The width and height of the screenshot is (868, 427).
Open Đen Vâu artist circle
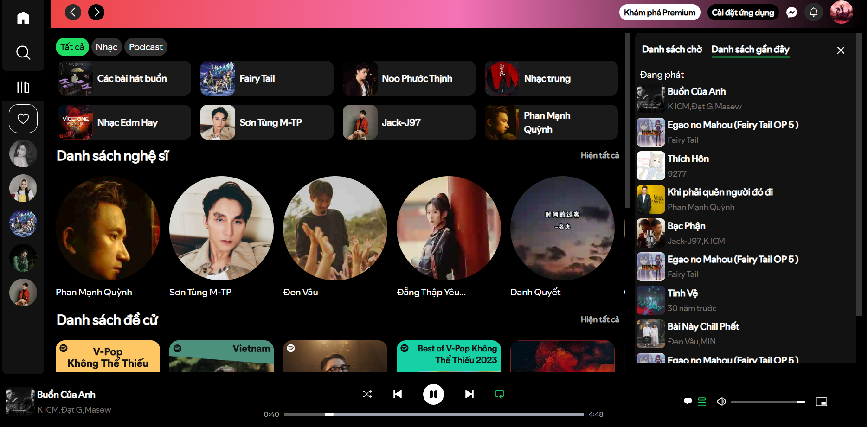coord(335,228)
